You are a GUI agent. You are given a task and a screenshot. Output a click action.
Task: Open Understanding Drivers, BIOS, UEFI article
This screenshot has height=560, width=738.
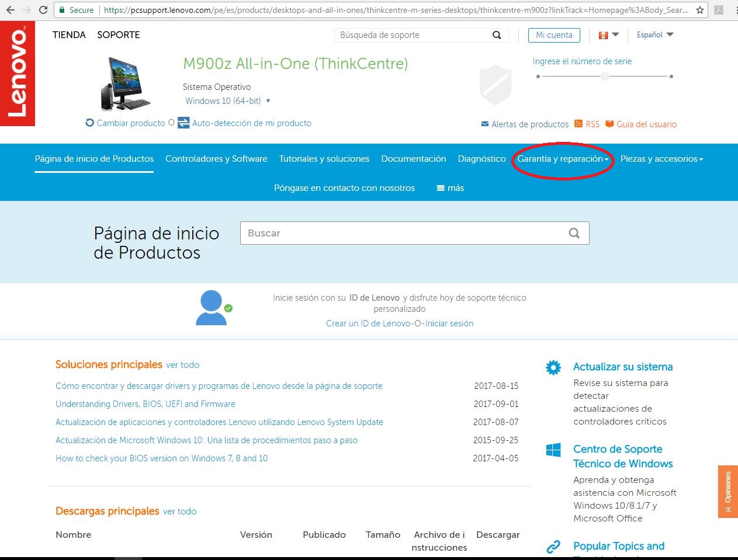[145, 404]
